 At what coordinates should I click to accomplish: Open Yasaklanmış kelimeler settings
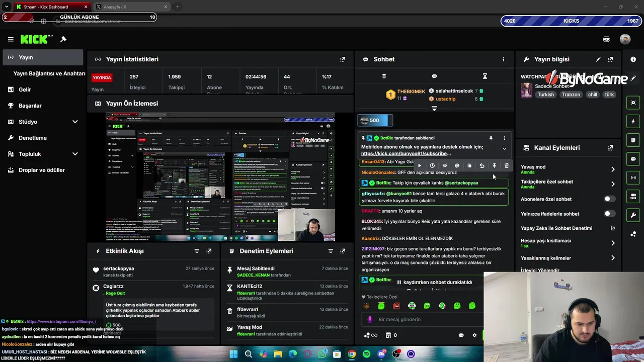pyautogui.click(x=567, y=258)
